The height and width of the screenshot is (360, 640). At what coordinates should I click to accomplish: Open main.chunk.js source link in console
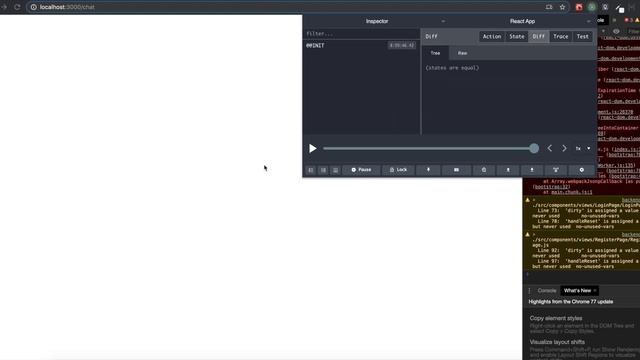pyautogui.click(x=571, y=192)
